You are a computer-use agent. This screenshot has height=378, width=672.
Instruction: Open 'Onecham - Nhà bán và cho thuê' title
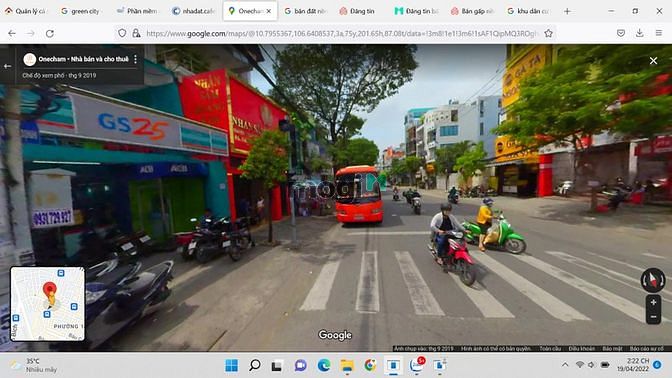coord(84,59)
